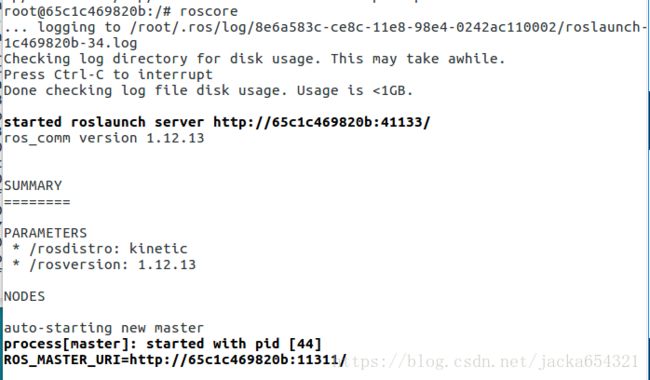The width and height of the screenshot is (650, 380).
Task: Click the root@65c1c469820b shell prompt
Action: point(87,11)
